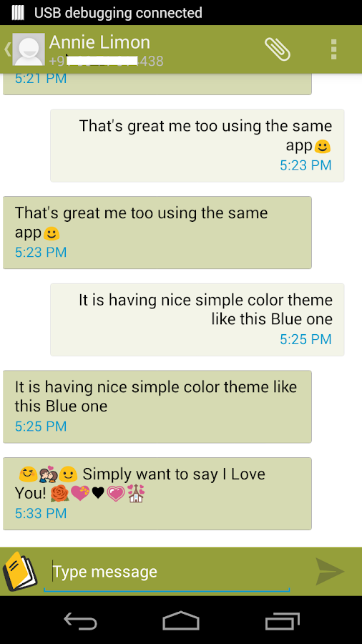The image size is (362, 644).
Task: Open the recent apps navigation button
Action: click(x=282, y=621)
